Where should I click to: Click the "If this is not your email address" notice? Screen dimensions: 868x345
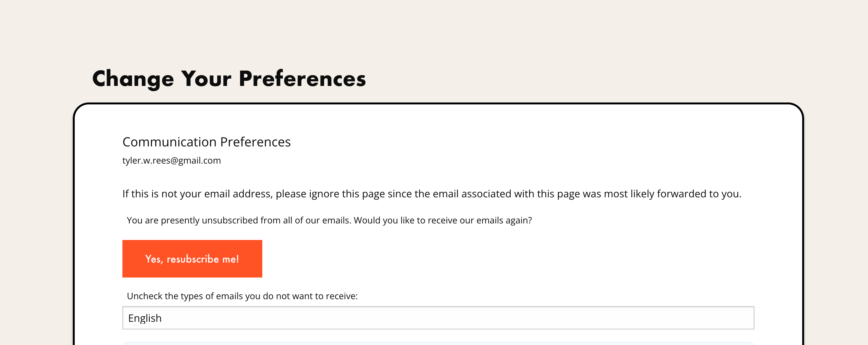pyautogui.click(x=432, y=194)
